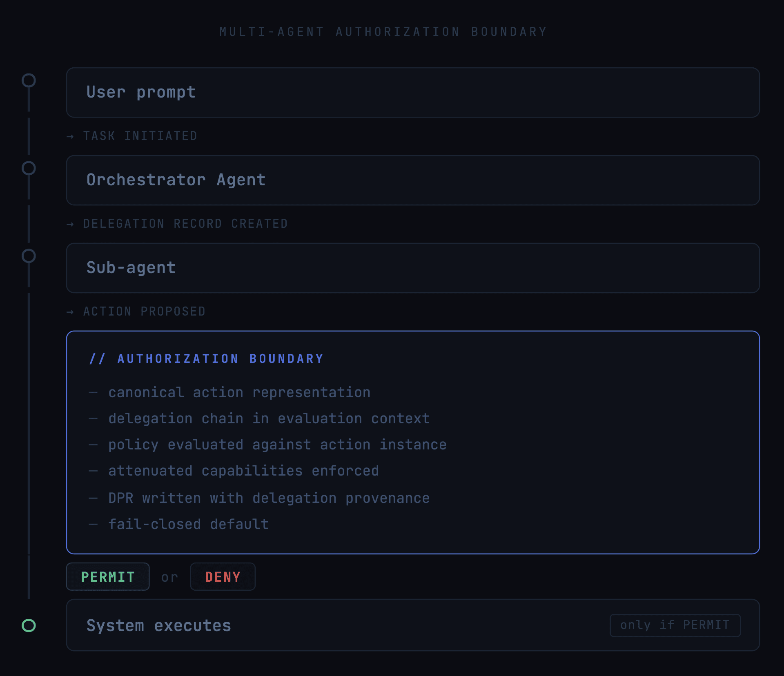Click the green System executes circle

29,625
